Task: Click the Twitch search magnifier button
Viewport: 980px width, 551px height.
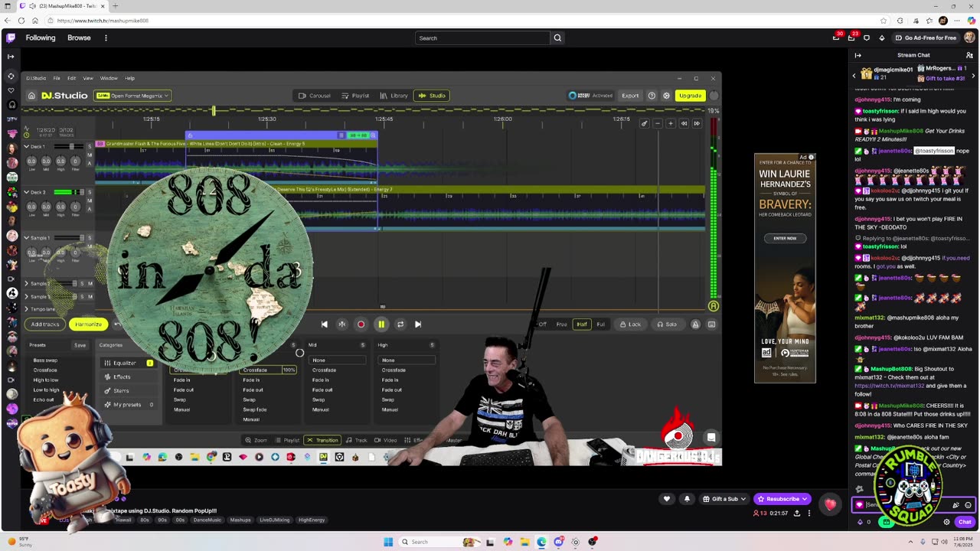Action: pos(557,37)
